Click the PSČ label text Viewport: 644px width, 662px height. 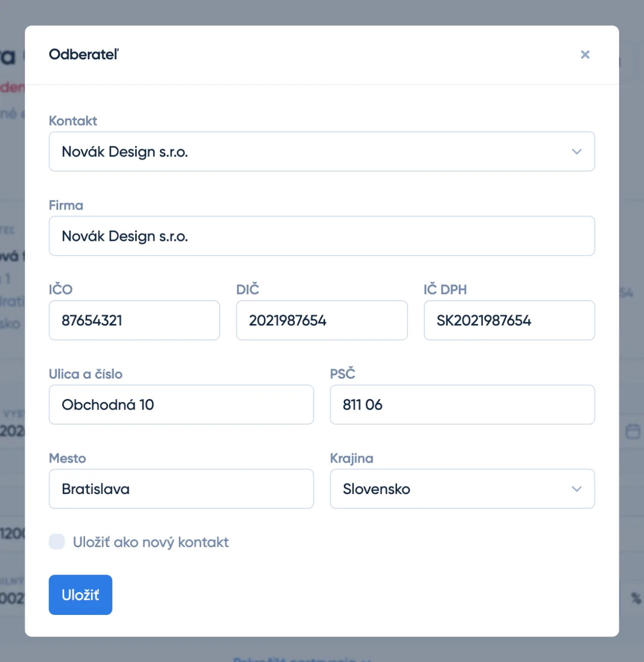(x=342, y=374)
